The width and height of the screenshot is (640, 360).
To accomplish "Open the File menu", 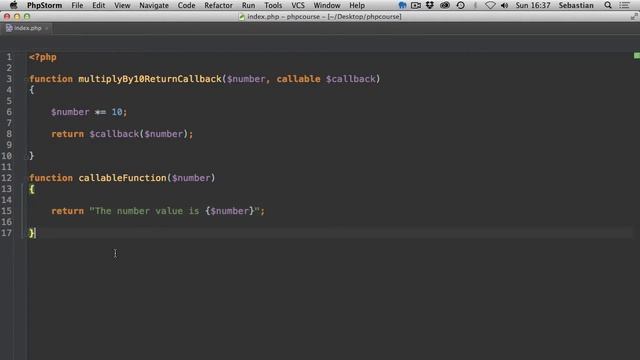I will coord(77,5).
